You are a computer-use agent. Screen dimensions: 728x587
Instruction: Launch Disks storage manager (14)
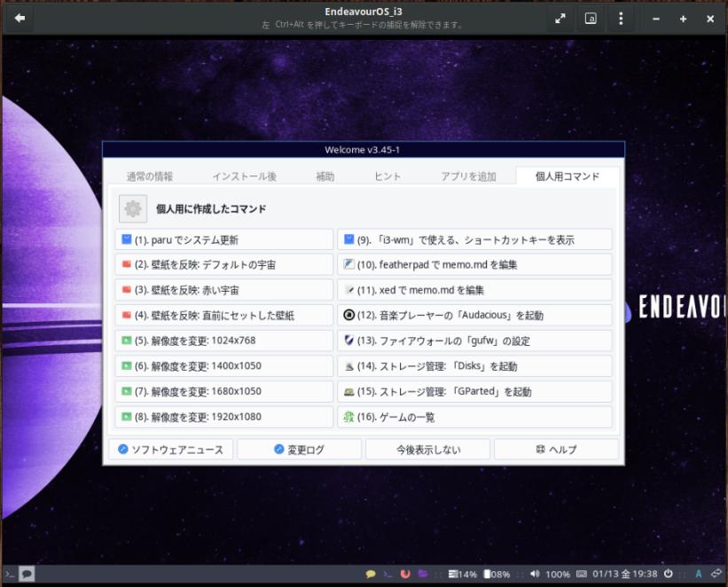[474, 366]
